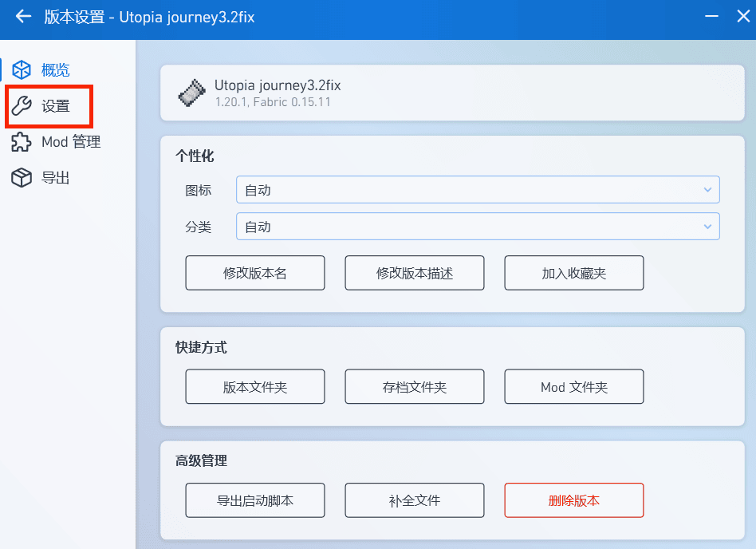Click the 概览 cube icon
This screenshot has width=756, height=549.
tap(22, 70)
